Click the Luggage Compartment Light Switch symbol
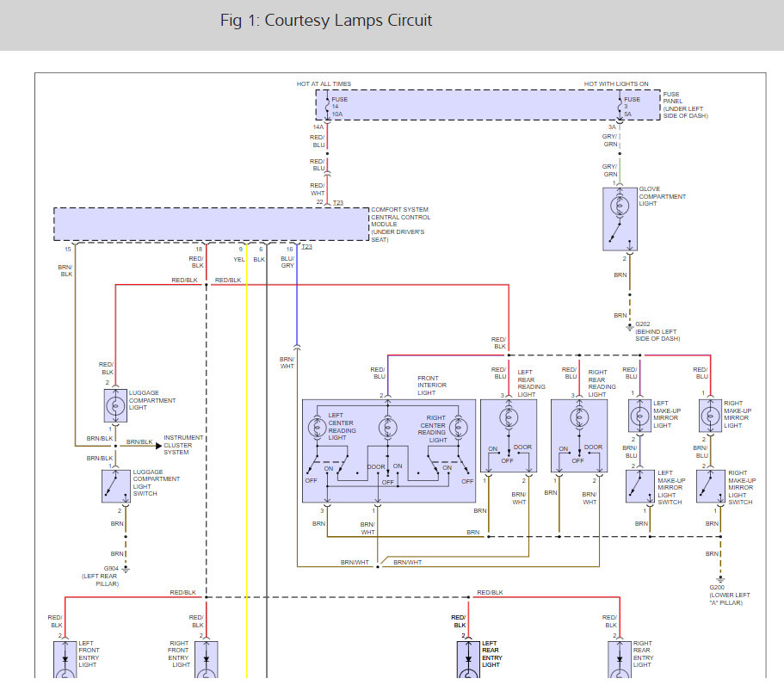The width and height of the screenshot is (784, 691). 116,486
